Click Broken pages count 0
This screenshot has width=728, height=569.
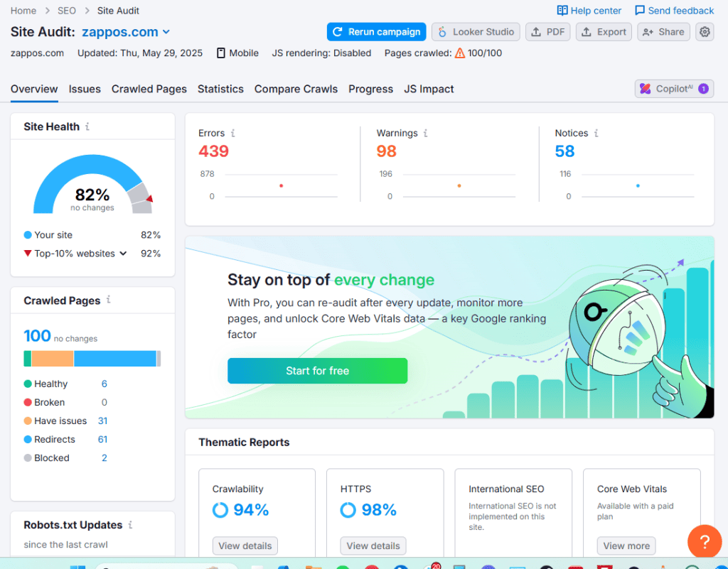click(x=104, y=403)
